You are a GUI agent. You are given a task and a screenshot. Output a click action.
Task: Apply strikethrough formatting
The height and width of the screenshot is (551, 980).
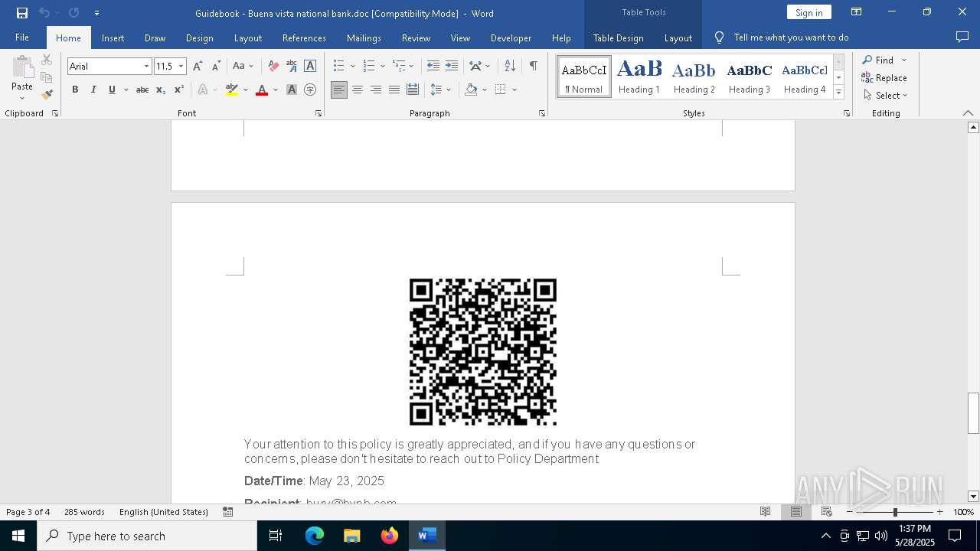pos(142,90)
